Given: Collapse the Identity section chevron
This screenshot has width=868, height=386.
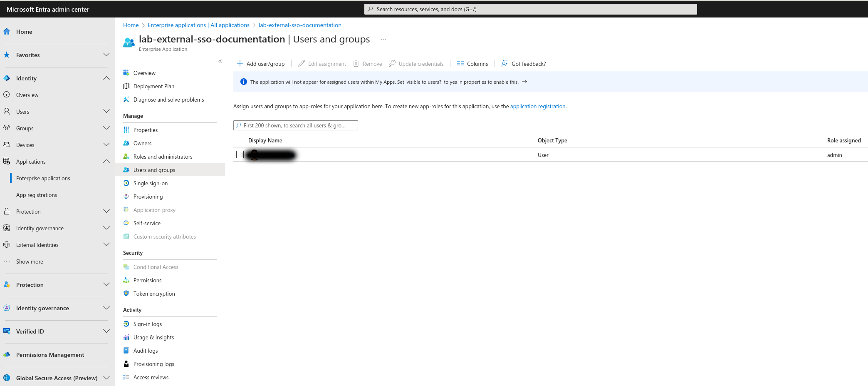Looking at the screenshot, I should (x=106, y=78).
